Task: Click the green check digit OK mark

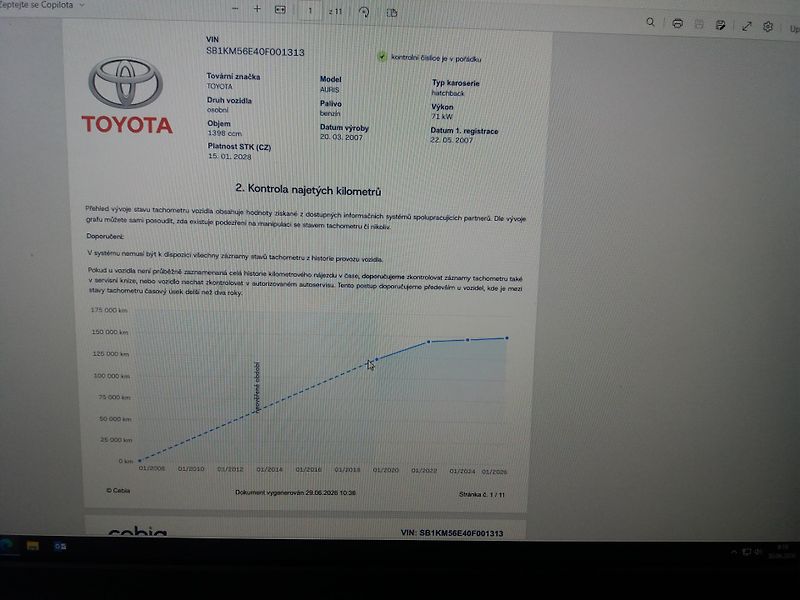Action: [x=382, y=56]
